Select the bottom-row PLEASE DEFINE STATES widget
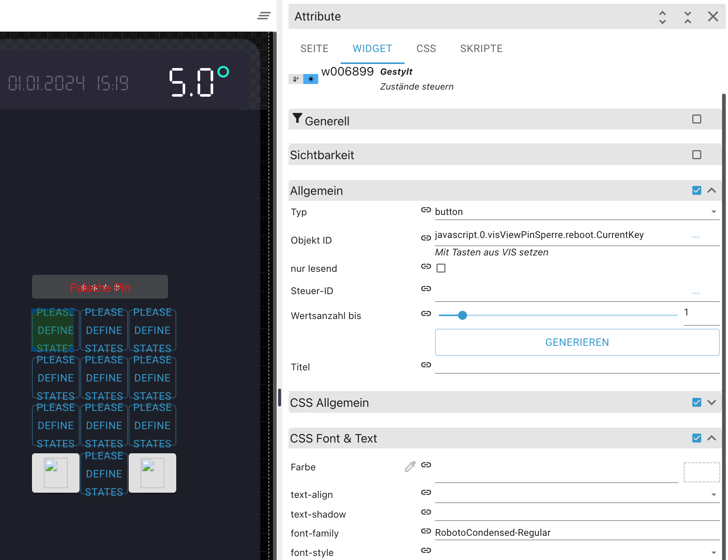Viewport: 728px width, 560px height. coord(104,473)
